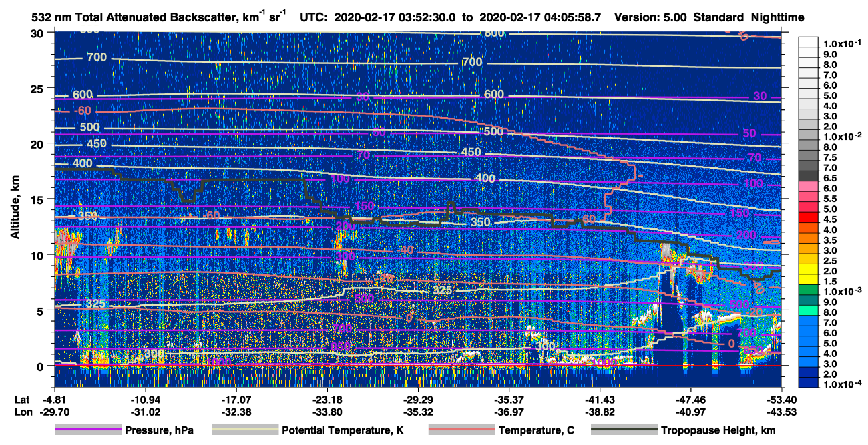
Task: Select the white segment at the colorbar top
Action: pyautogui.click(x=809, y=41)
